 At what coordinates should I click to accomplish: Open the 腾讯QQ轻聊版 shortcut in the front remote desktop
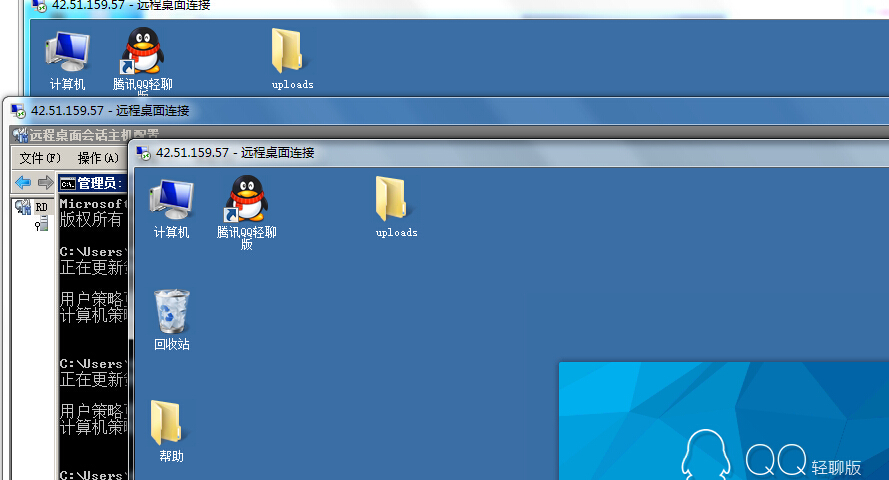[247, 212]
